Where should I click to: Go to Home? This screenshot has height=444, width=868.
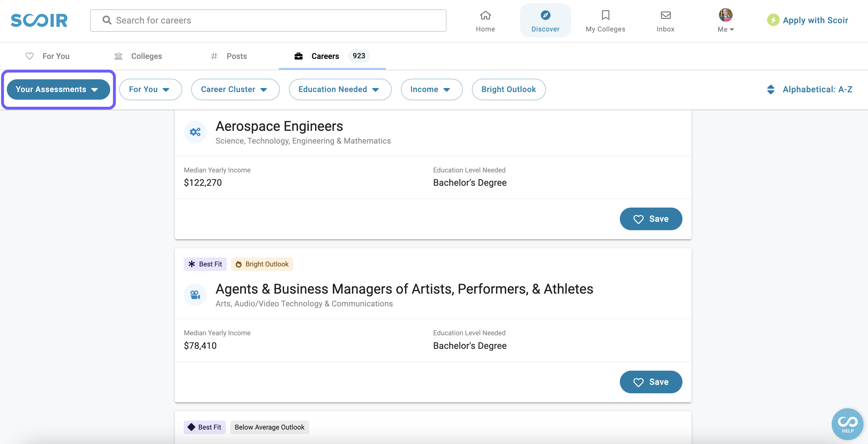click(x=485, y=21)
